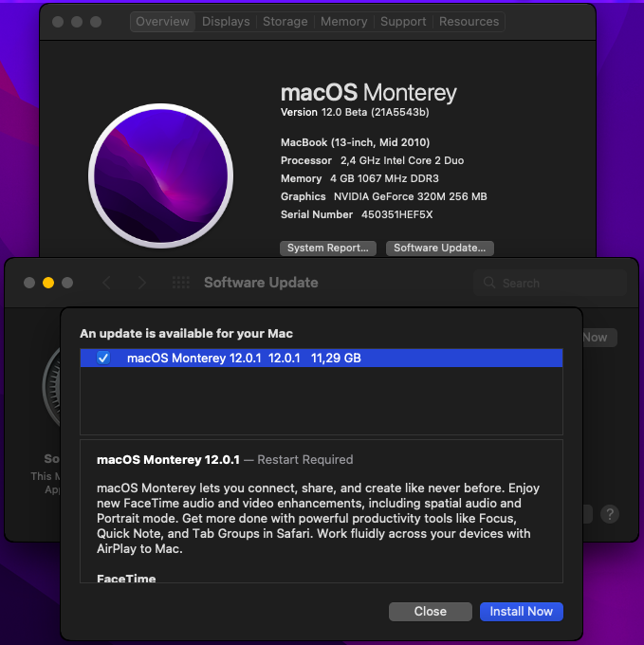Open the Displays tab
644x645 pixels.
tap(226, 22)
